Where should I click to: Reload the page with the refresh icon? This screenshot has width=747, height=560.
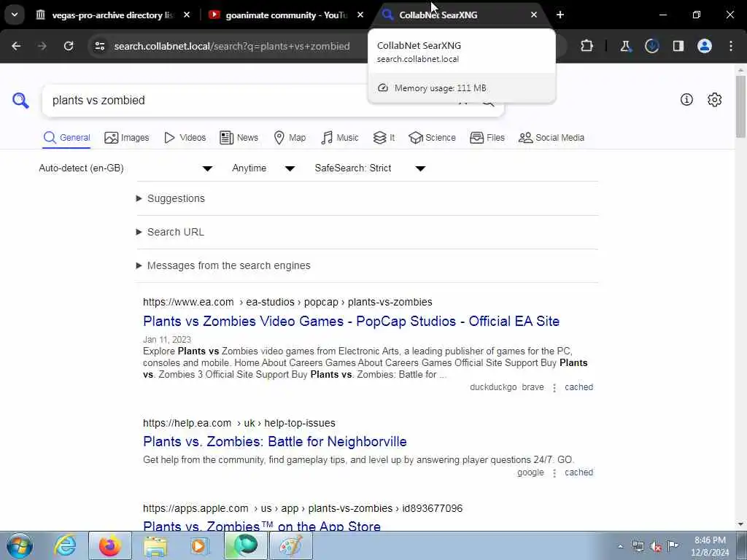pyautogui.click(x=69, y=46)
